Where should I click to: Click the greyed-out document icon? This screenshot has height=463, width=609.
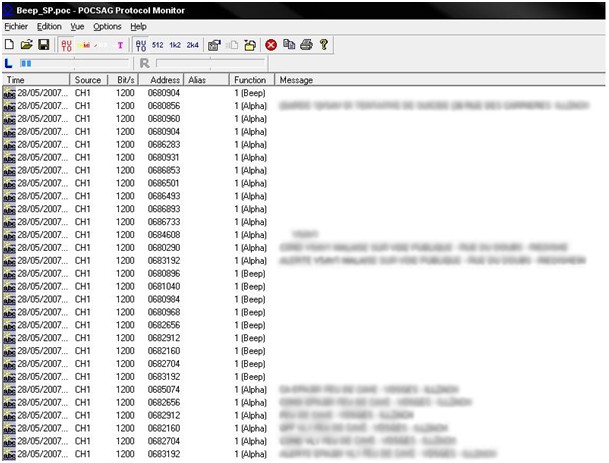(232, 45)
